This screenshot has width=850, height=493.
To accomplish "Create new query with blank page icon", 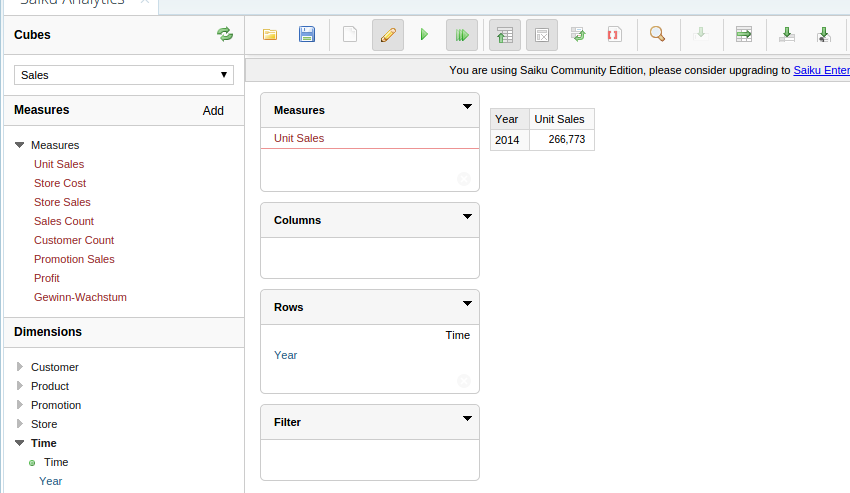I will (x=350, y=35).
